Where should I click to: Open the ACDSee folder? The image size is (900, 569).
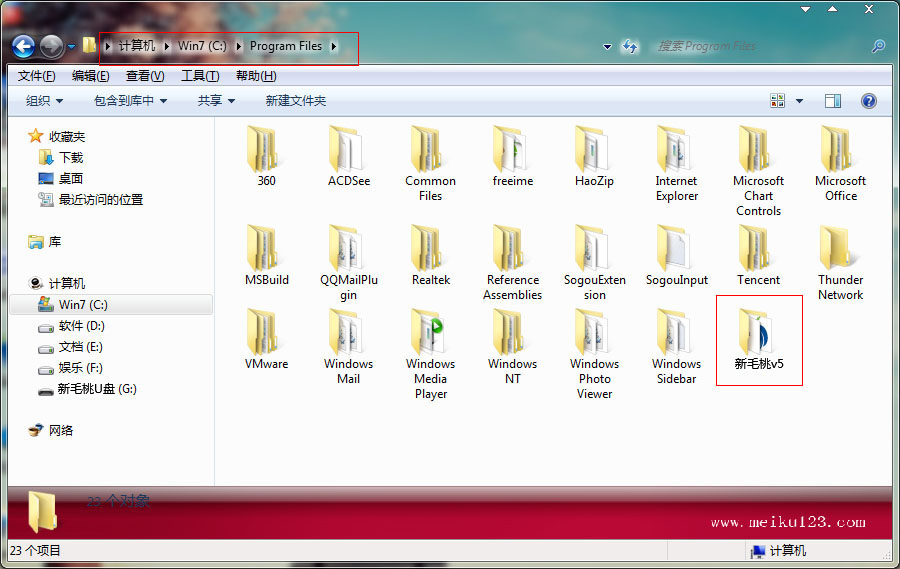point(348,156)
